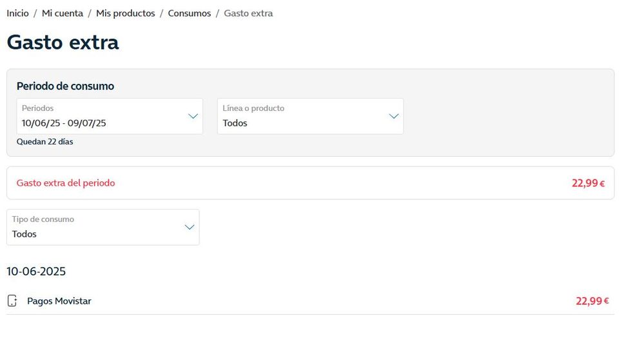Viewport: 644px width, 354px height.
Task: Click the Quedan 22 días note
Action: click(x=44, y=142)
